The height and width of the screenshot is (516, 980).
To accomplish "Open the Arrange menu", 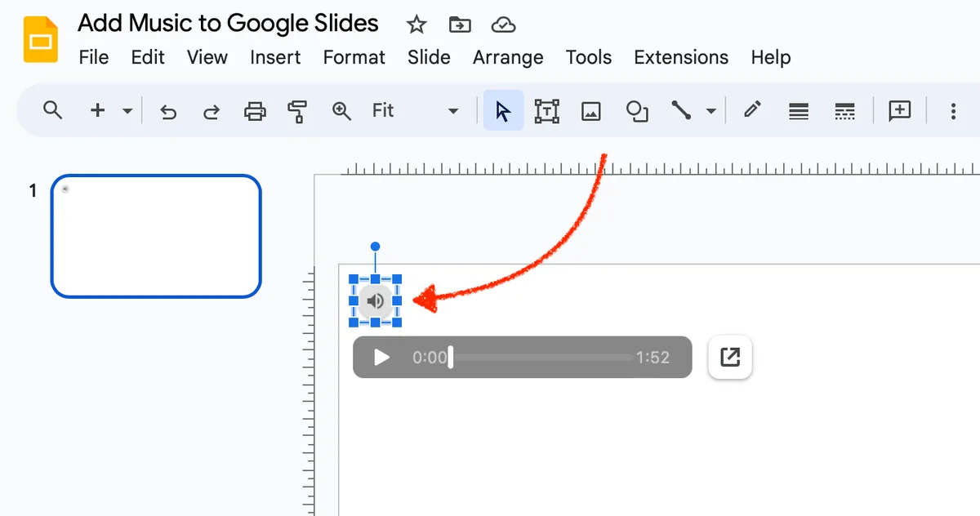I will point(508,57).
